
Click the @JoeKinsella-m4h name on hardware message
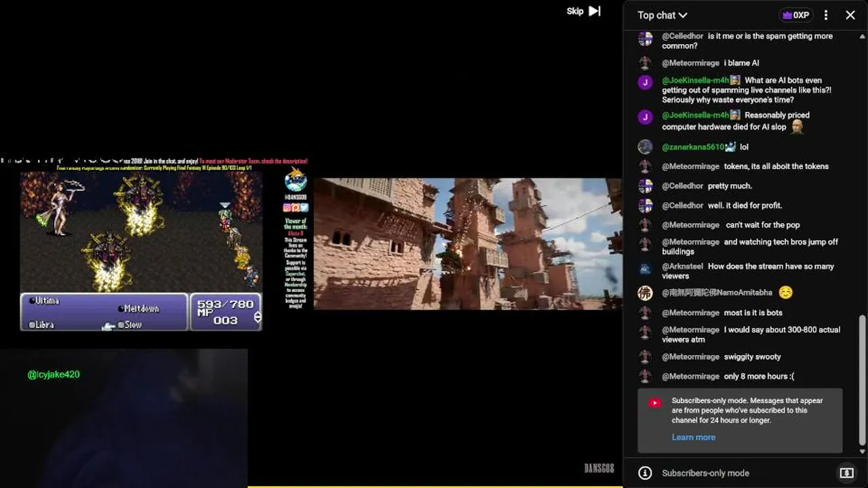(x=696, y=115)
